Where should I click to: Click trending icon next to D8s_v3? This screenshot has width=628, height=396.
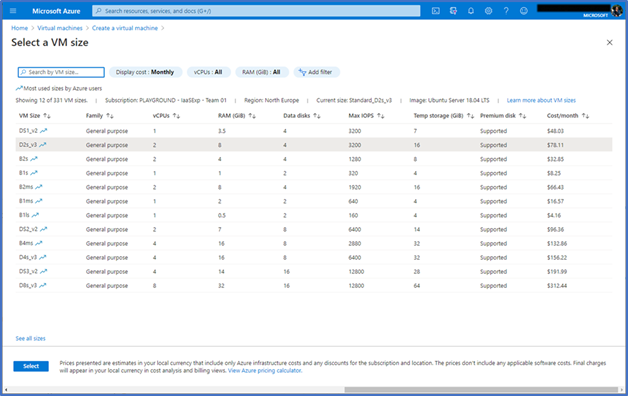click(x=43, y=285)
